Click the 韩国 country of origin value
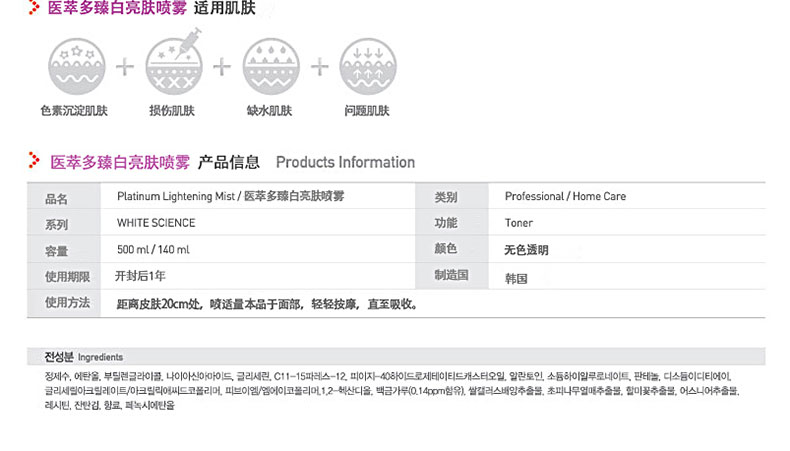The width and height of the screenshot is (790, 451). (x=516, y=277)
